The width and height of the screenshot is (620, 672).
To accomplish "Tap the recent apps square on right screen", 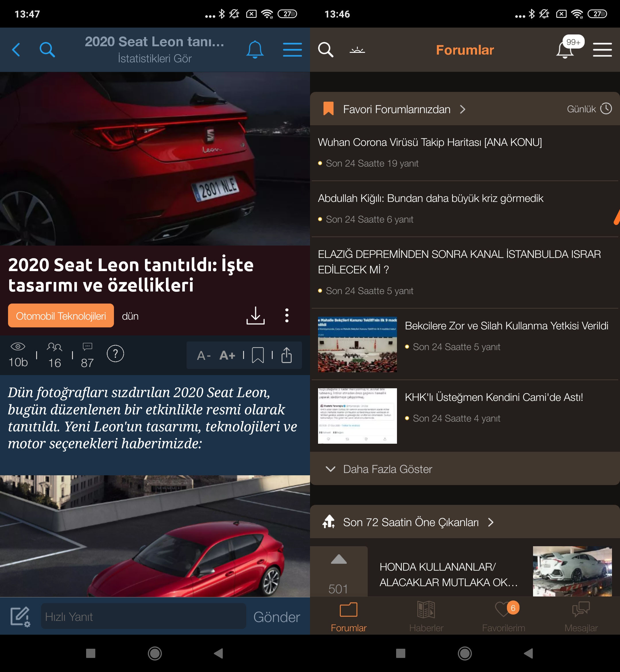I will tap(401, 653).
